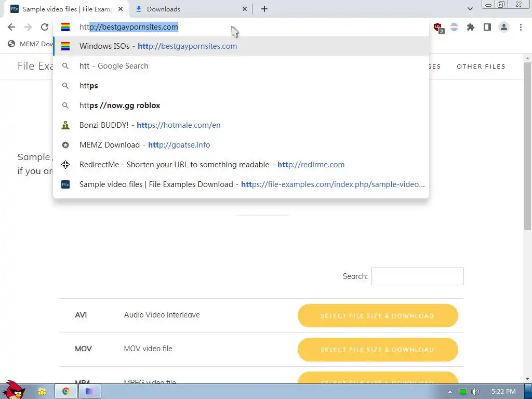Select the RedirectMe suggestion row
The height and width of the screenshot is (399, 532).
(x=241, y=165)
